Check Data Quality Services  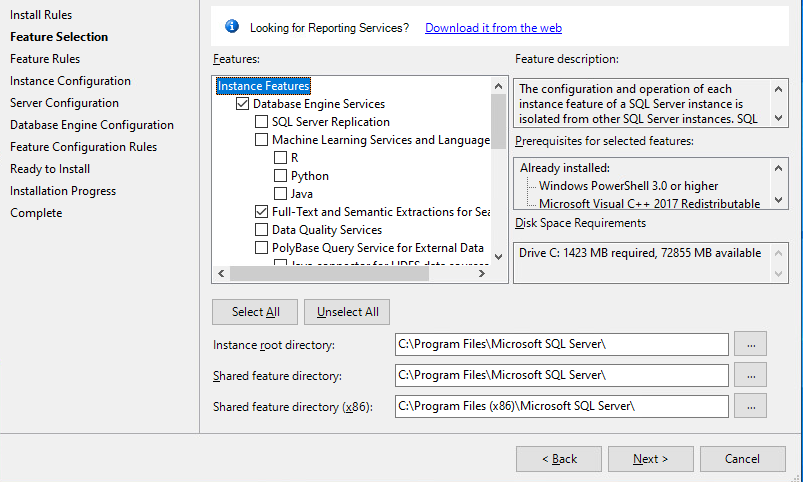point(261,229)
